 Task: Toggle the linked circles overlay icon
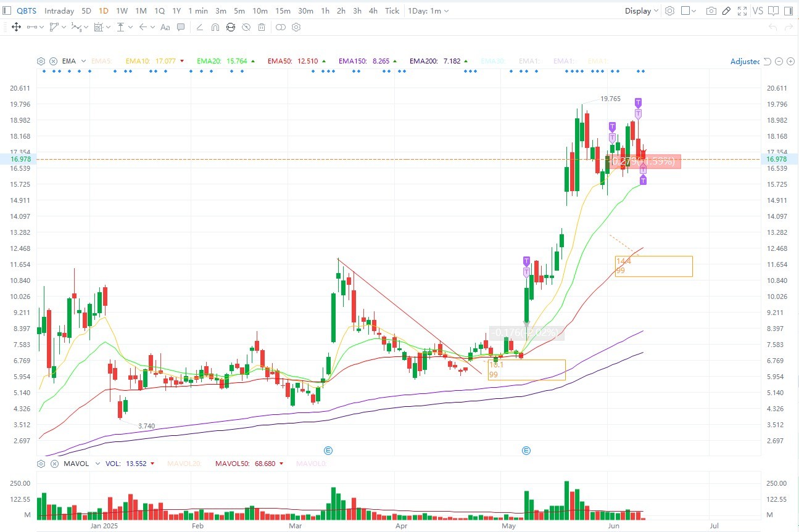[x=281, y=27]
